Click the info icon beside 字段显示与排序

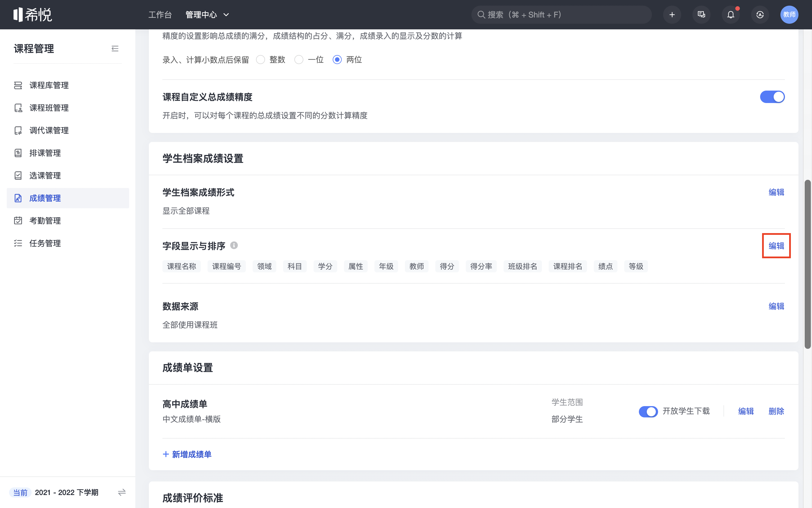[234, 246]
